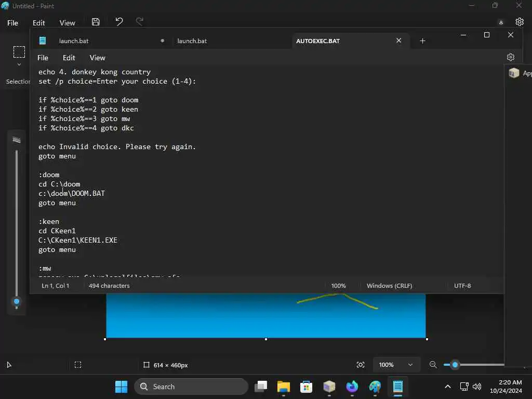Open the box app icon on taskbar
This screenshot has width=532, height=399.
[x=329, y=387]
